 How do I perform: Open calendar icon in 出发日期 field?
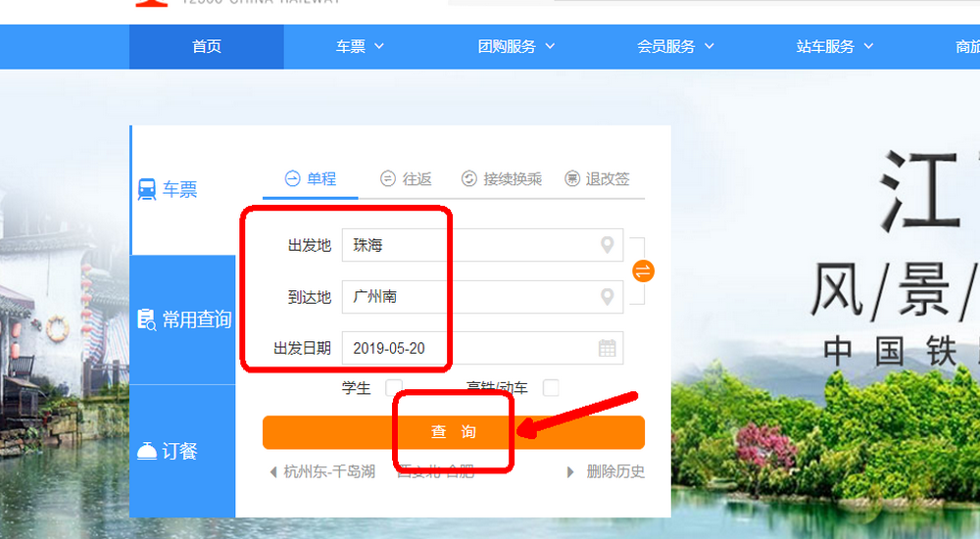point(607,348)
